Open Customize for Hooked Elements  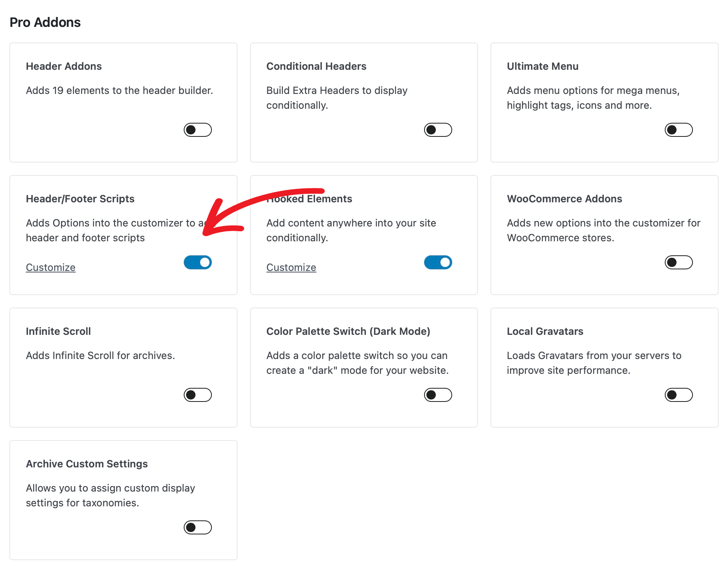(x=291, y=267)
